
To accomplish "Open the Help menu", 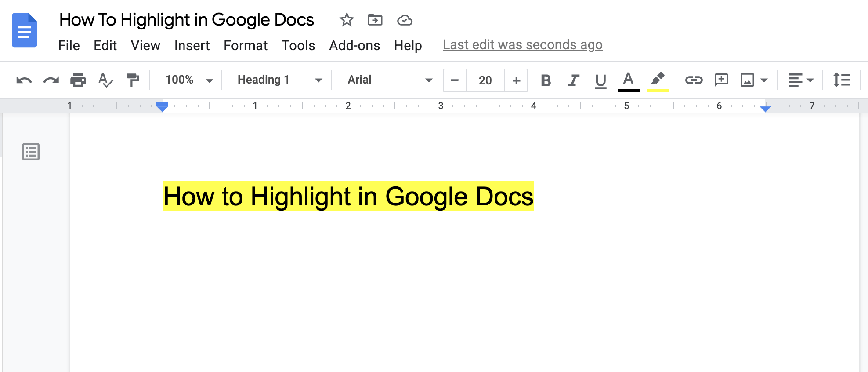I will click(x=408, y=45).
